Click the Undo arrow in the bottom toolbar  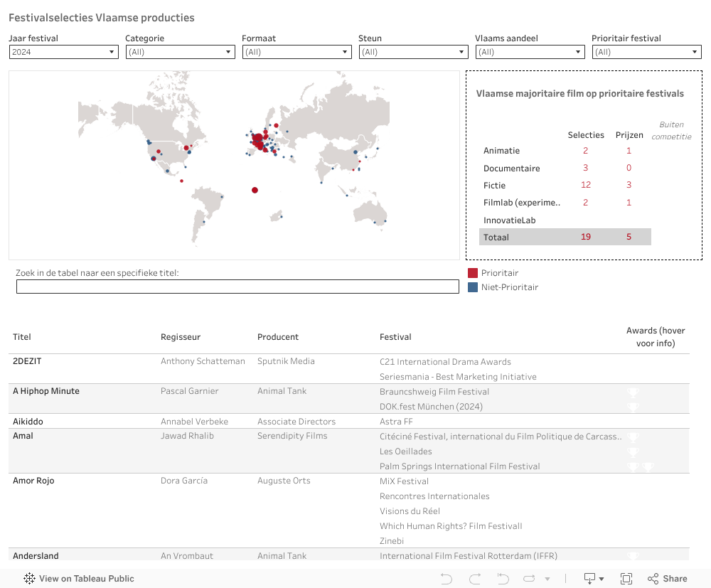(x=447, y=579)
